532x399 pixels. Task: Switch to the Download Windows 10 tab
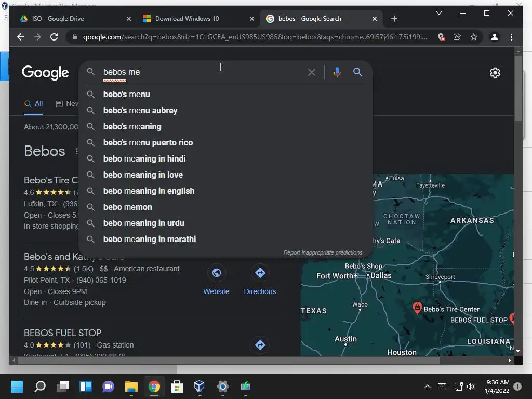click(198, 19)
